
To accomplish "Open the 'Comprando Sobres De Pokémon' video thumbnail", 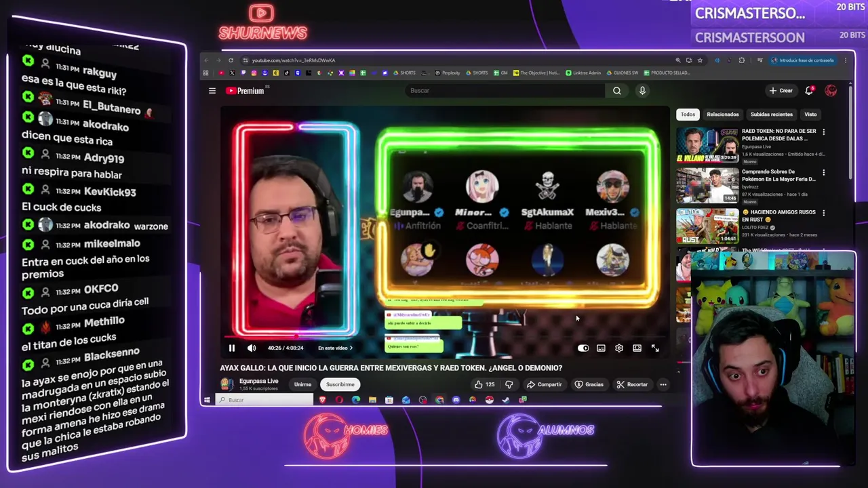I will [x=707, y=186].
